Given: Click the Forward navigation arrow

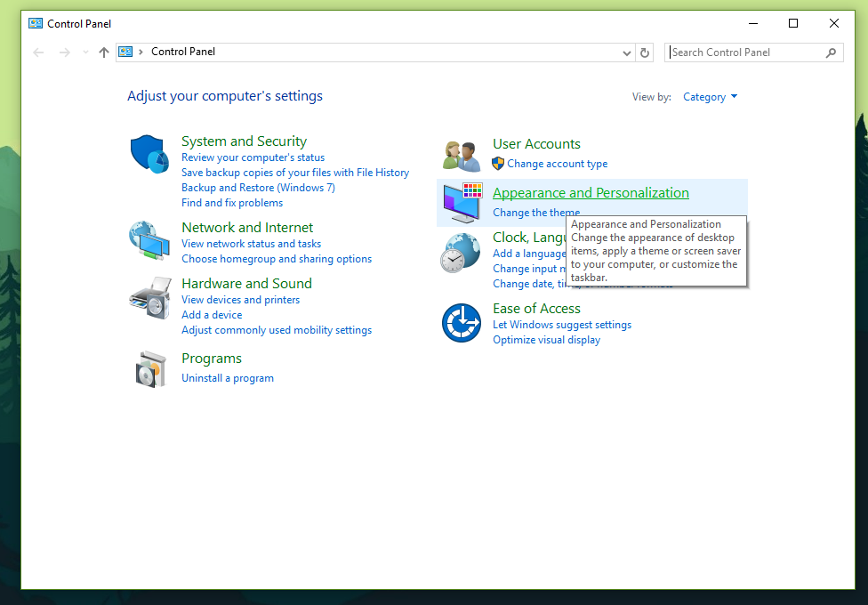Looking at the screenshot, I should 65,52.
